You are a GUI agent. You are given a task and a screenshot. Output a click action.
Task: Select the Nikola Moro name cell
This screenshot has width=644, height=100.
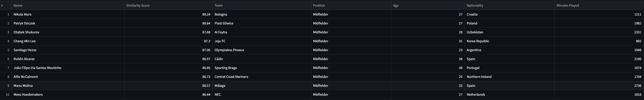68,14
